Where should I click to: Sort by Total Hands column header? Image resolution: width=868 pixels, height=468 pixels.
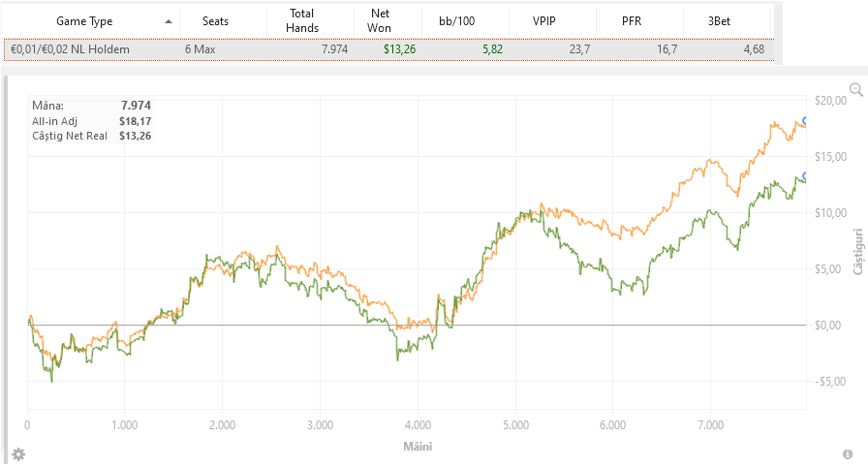pos(302,20)
